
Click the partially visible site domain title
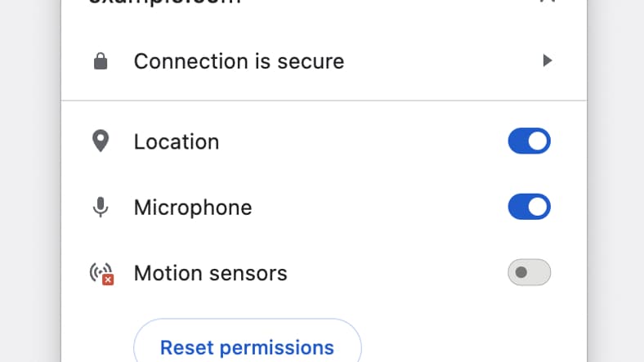[165, 2]
